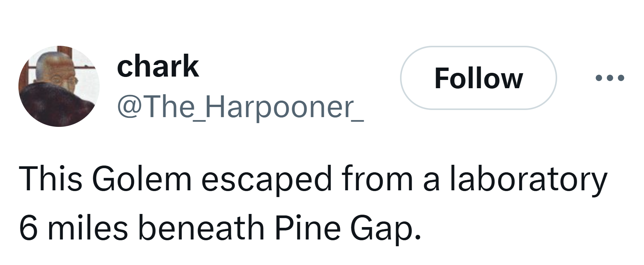Click the tweet line starting "This Golem"
644x265 pixels.
coord(313,179)
